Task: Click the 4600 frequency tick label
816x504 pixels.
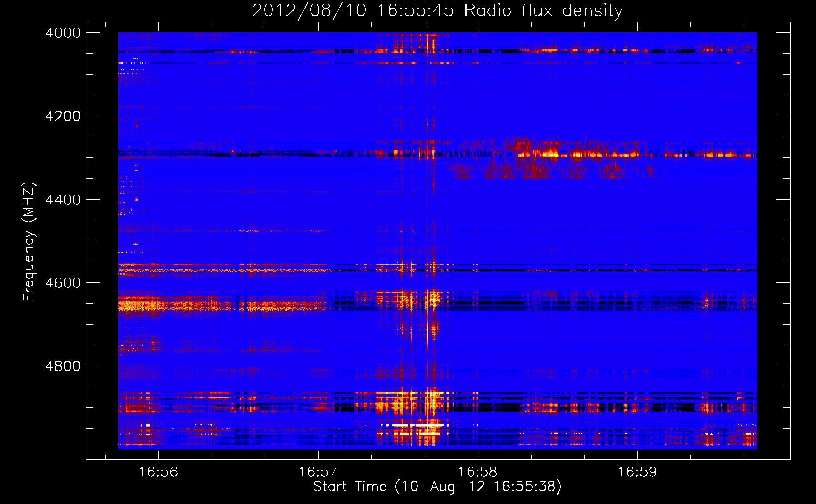Action: coord(63,283)
